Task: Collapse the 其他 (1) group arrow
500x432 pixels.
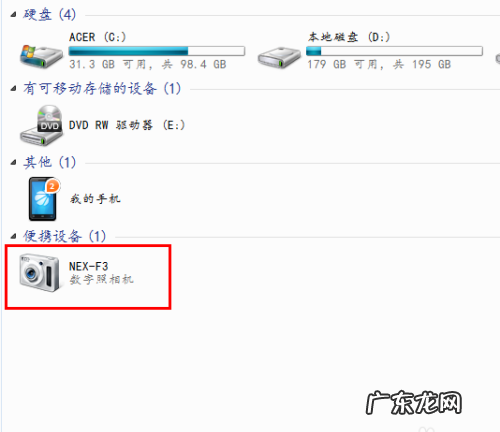Action: tap(13, 163)
